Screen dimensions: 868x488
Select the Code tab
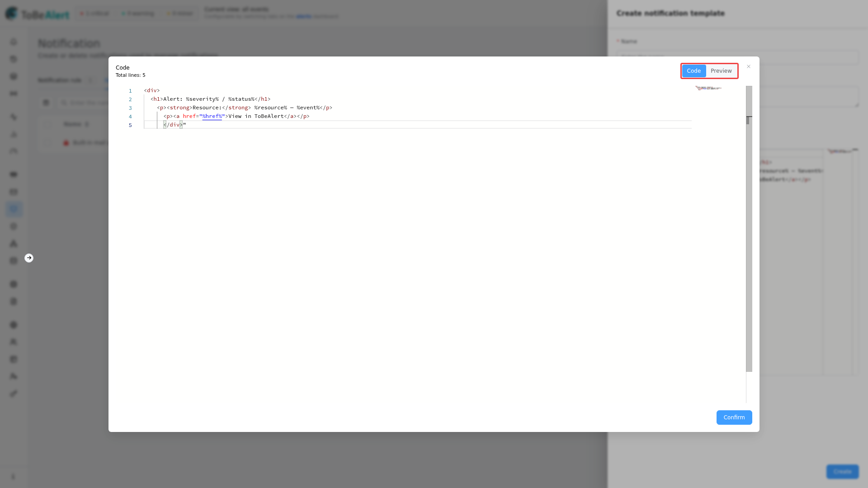(693, 71)
